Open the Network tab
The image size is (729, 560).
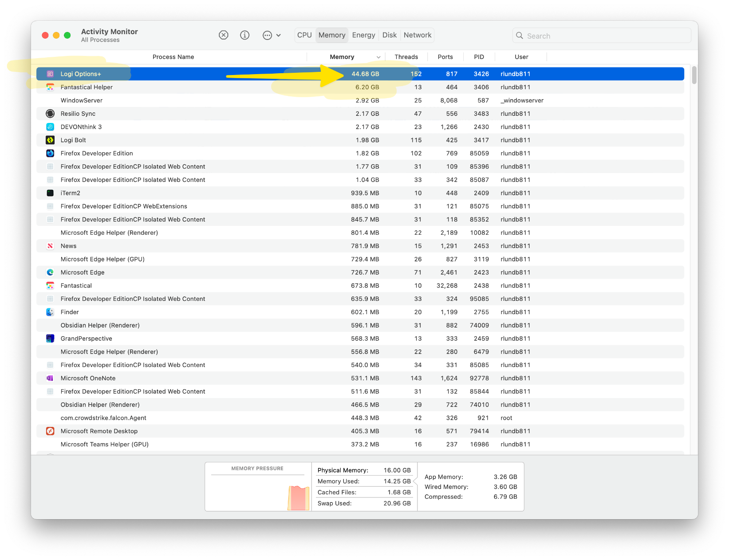(x=418, y=35)
